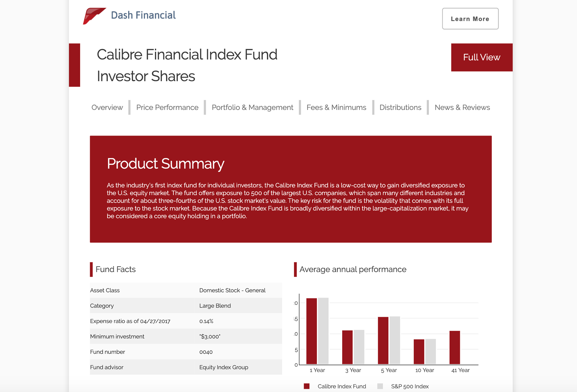
Task: Click the 41 Year red bar in chart
Action: coord(455,348)
